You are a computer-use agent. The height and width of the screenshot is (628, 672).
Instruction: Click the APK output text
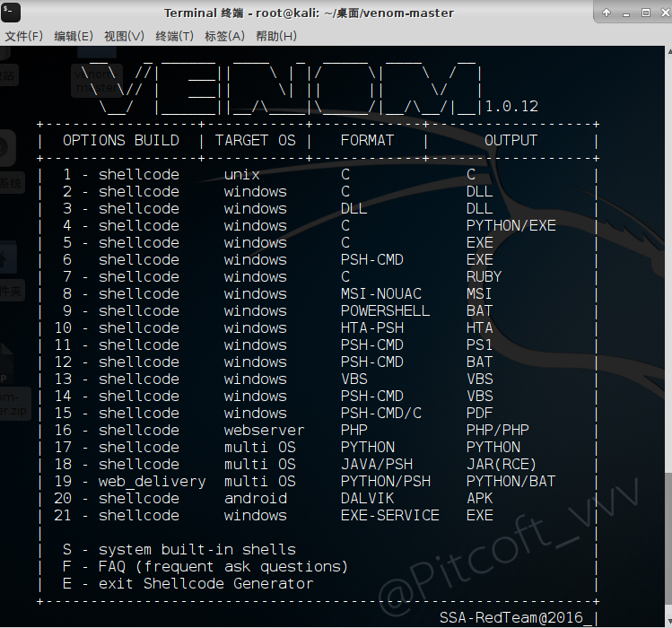480,499
